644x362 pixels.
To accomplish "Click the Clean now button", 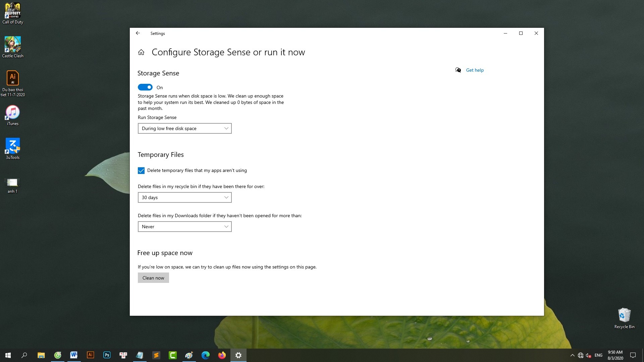I will tap(153, 278).
